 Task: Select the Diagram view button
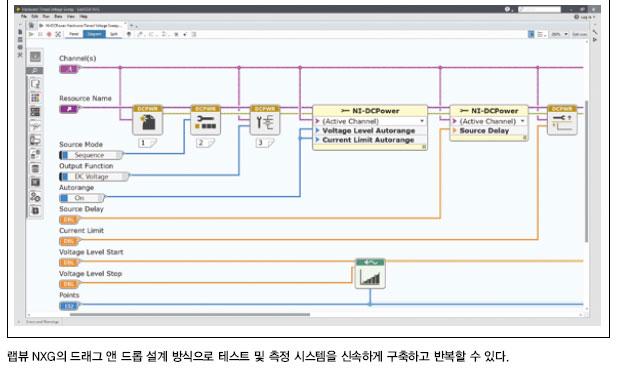point(94,34)
